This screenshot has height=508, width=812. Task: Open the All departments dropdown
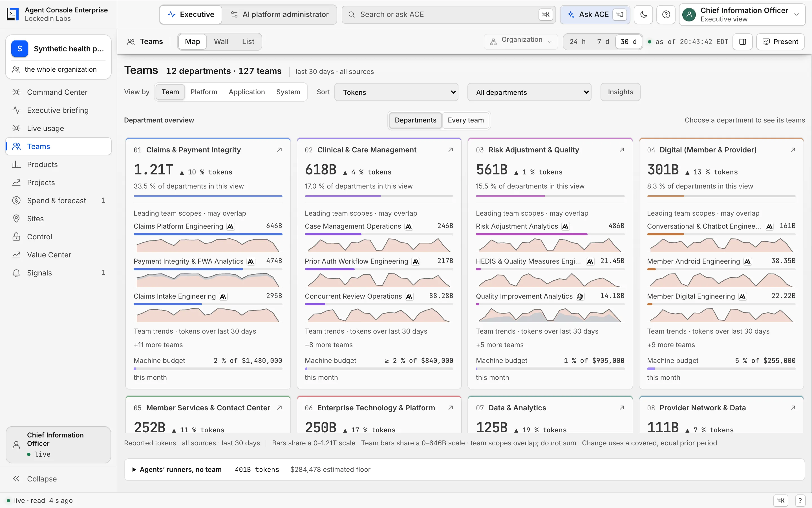tap(529, 92)
